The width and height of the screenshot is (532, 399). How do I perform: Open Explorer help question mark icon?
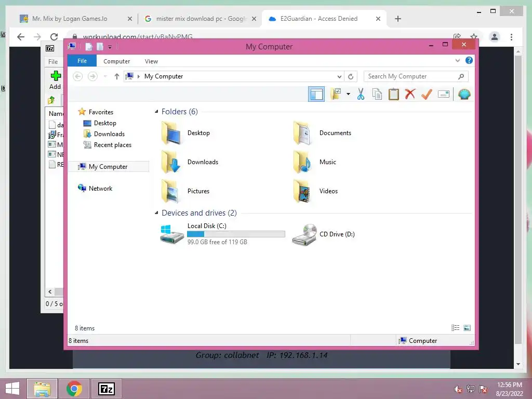(469, 60)
